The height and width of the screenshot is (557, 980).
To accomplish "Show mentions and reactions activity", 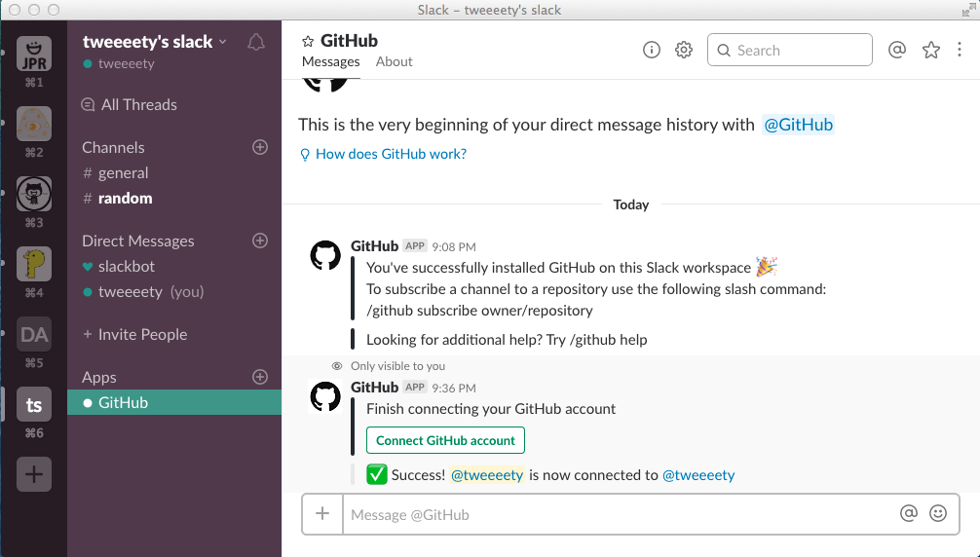I will [x=897, y=50].
